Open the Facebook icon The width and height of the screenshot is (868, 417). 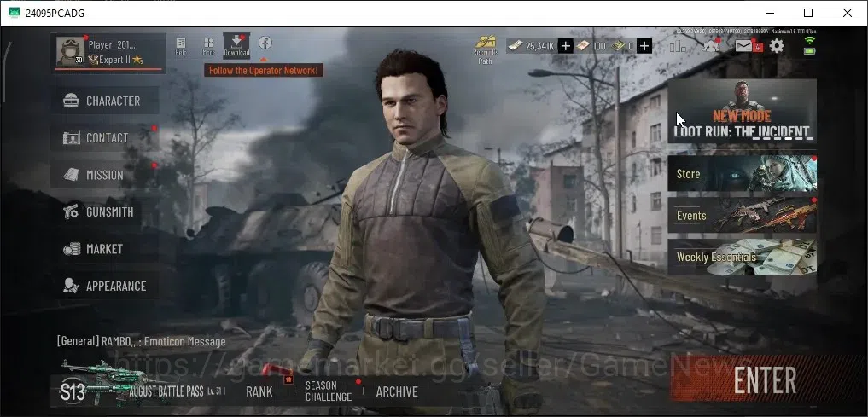tap(265, 43)
